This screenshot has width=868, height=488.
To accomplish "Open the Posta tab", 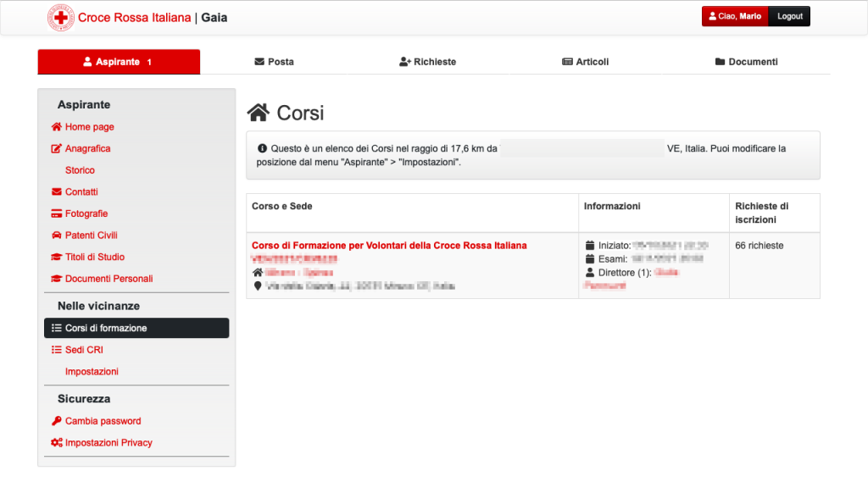I will (274, 62).
